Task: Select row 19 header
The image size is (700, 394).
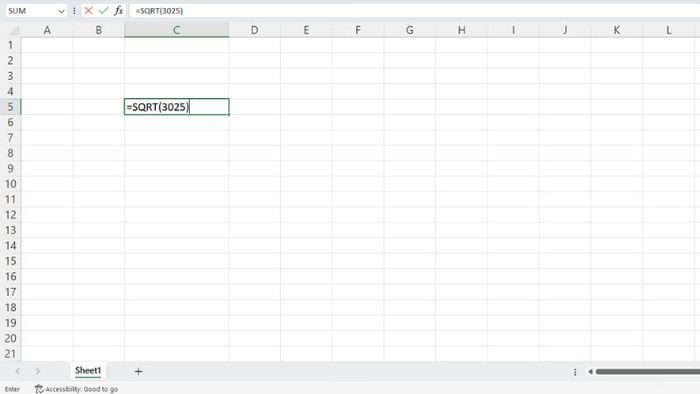Action: click(x=10, y=323)
